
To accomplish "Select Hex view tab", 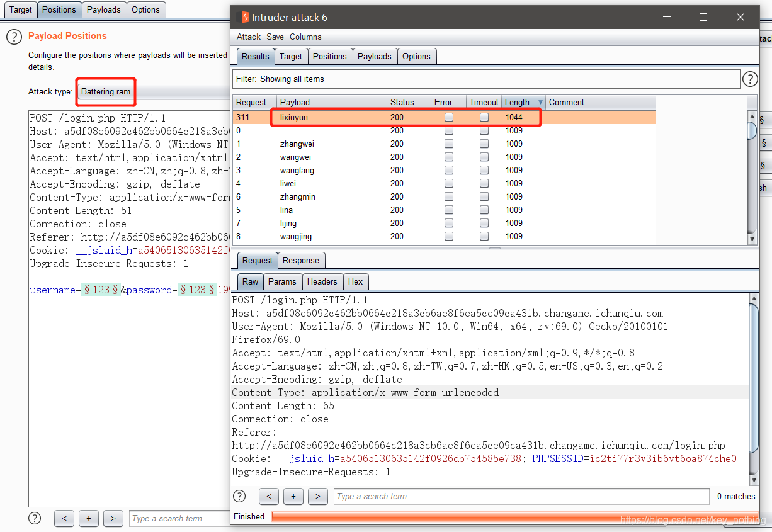I will pos(356,281).
